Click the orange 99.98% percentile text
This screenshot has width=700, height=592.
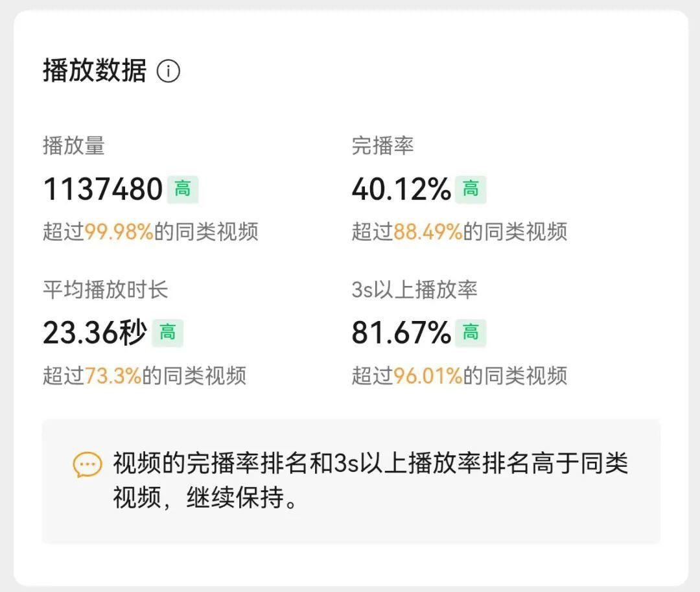tap(119, 231)
